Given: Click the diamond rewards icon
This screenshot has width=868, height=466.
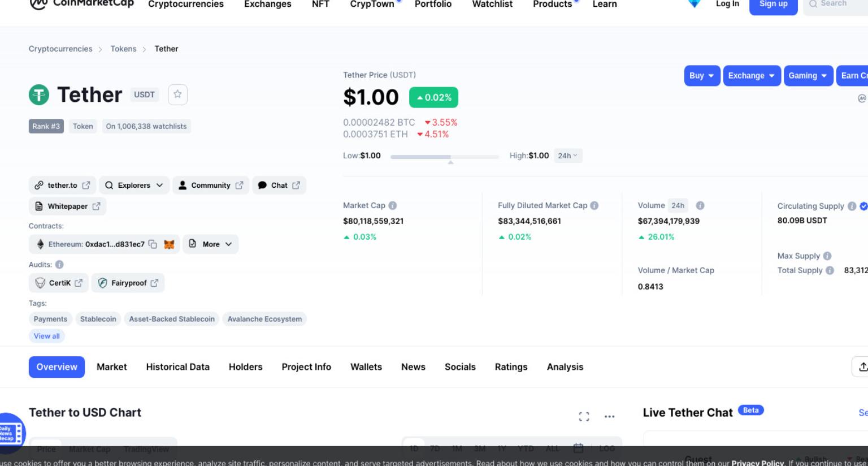Looking at the screenshot, I should pos(695,3).
